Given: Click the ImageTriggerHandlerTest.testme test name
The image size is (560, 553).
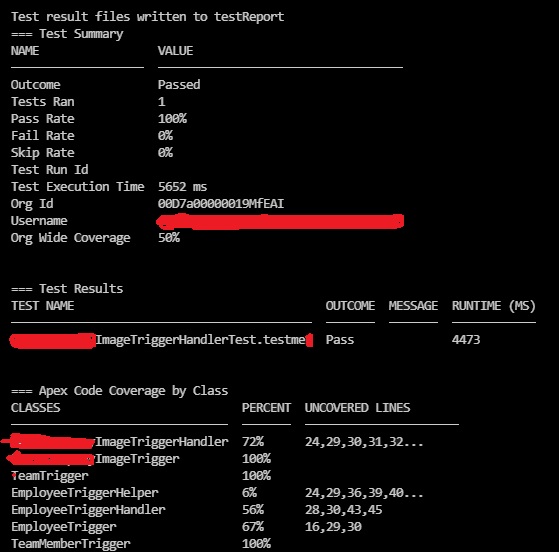Looking at the screenshot, I should (x=200, y=339).
